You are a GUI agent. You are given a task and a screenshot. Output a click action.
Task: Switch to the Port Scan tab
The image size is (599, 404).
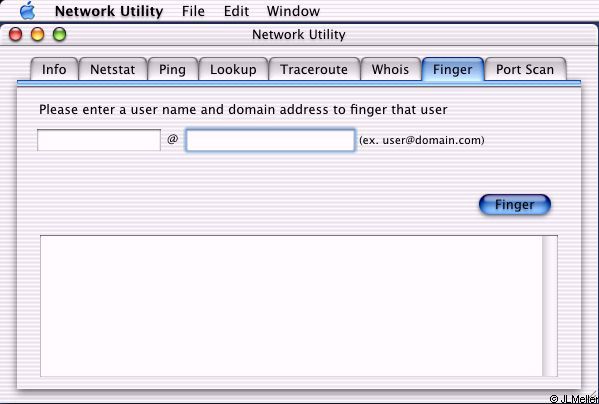525,69
